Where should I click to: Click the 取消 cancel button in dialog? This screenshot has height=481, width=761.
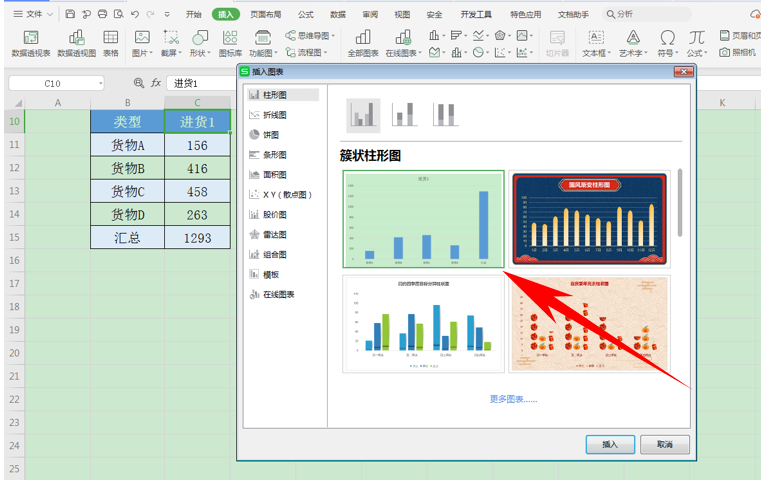(664, 444)
